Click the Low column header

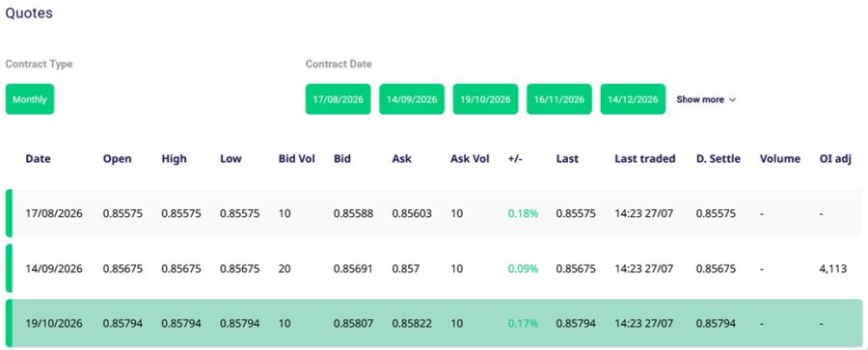click(x=231, y=158)
